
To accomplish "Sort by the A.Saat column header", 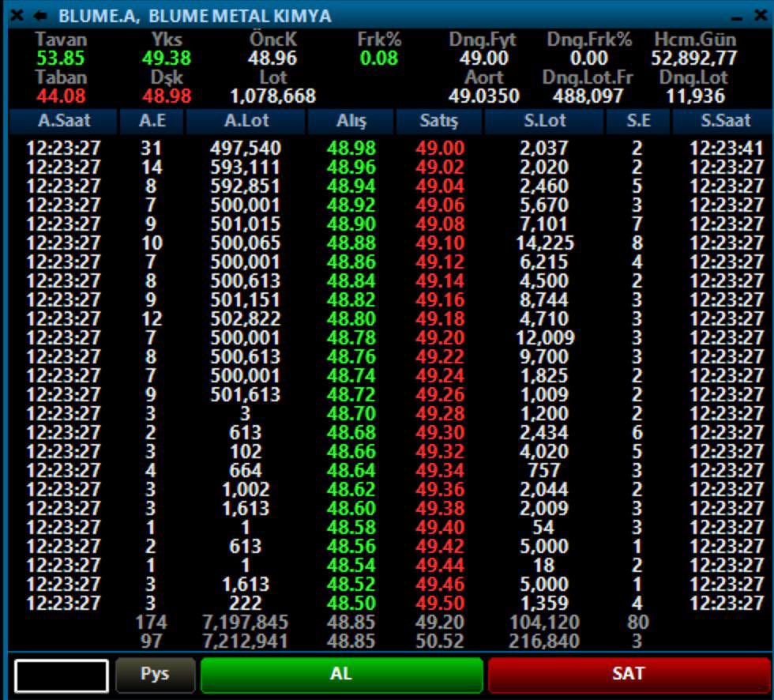I will pos(64,121).
